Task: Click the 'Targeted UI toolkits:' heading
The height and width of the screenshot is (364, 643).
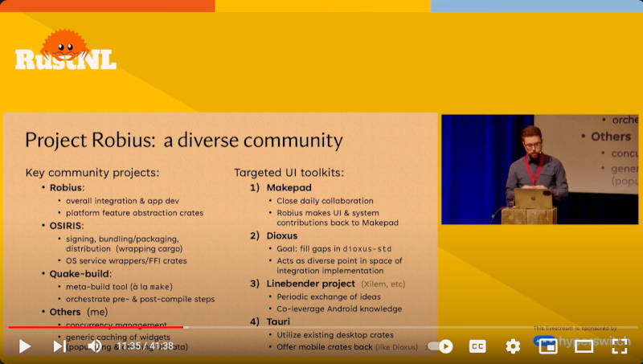Action: (289, 173)
